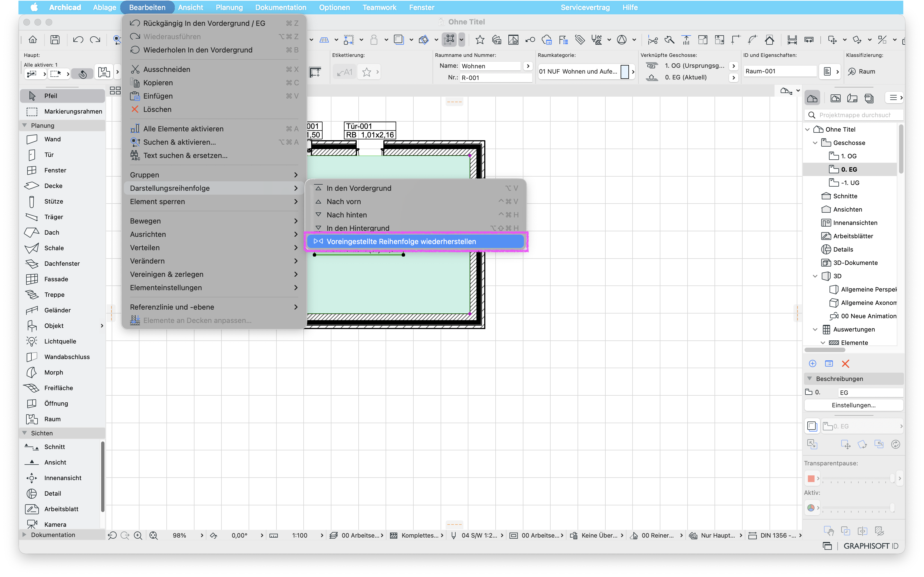Select the Fassade curtain wall tool

click(x=62, y=279)
